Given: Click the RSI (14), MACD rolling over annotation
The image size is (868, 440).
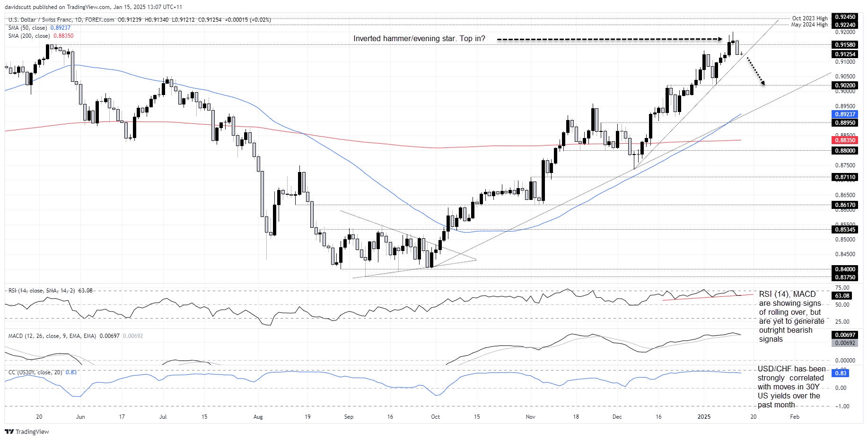Looking at the screenshot, I should point(791,317).
